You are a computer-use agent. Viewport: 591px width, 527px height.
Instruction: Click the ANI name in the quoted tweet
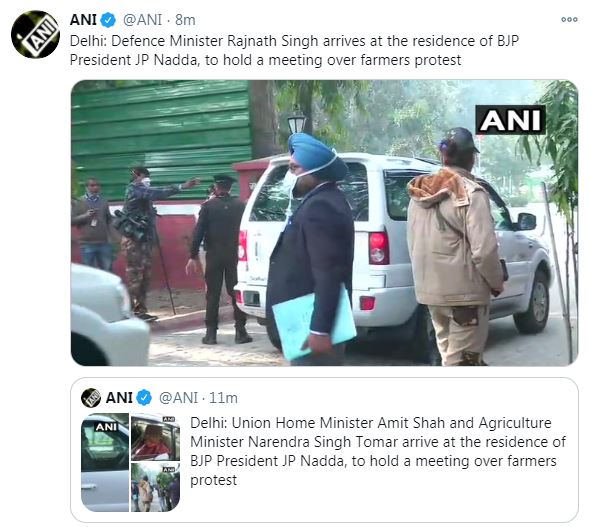pos(119,398)
